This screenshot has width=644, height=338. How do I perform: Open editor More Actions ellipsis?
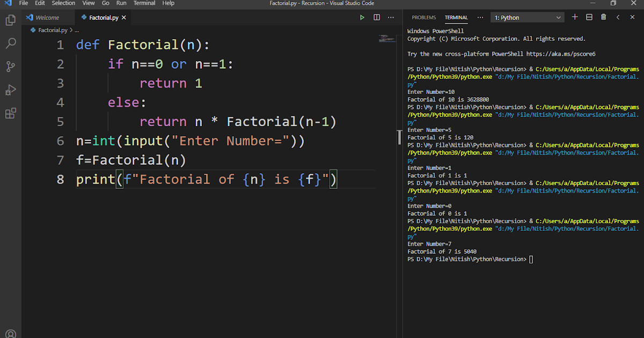[391, 17]
